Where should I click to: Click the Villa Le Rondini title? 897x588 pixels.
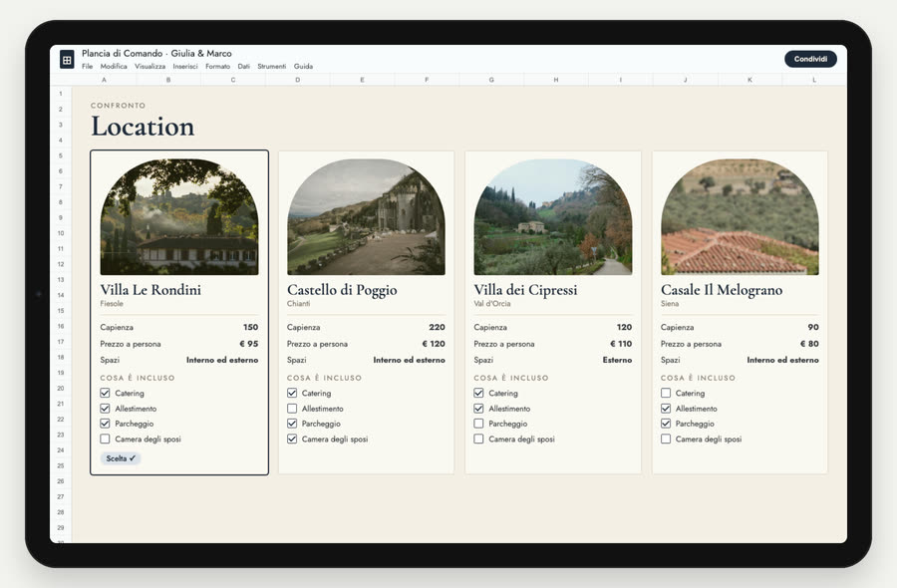click(150, 290)
